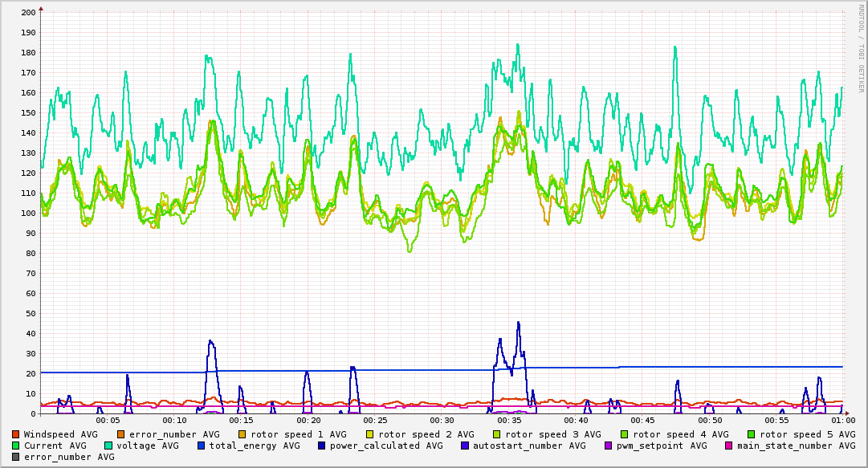
Task: Click the 00:50 time axis label
Action: pos(710,421)
